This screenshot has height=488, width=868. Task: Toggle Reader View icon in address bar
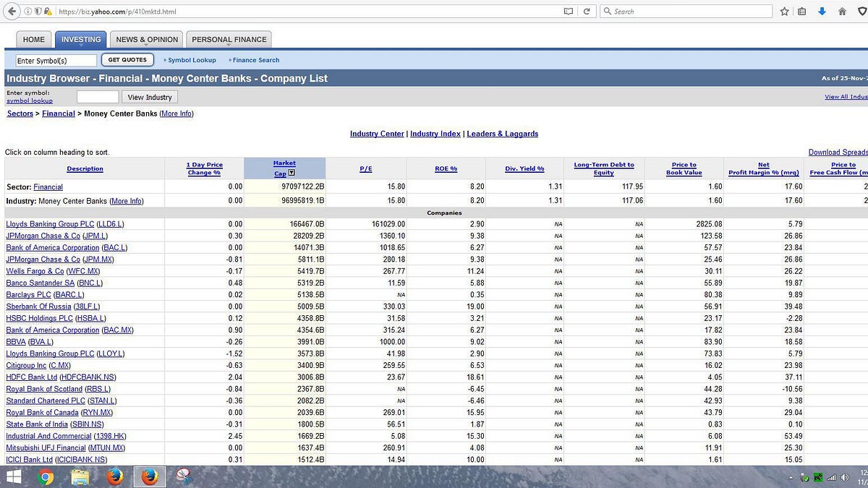click(x=568, y=12)
